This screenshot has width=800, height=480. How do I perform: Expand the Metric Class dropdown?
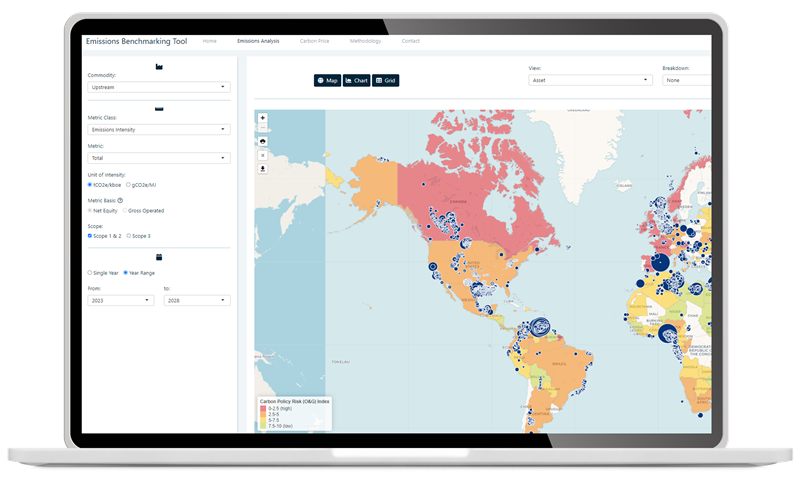tap(159, 129)
